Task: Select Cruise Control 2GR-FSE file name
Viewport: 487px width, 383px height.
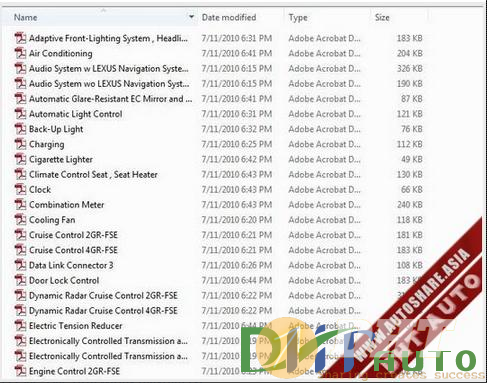Action: click(x=73, y=235)
